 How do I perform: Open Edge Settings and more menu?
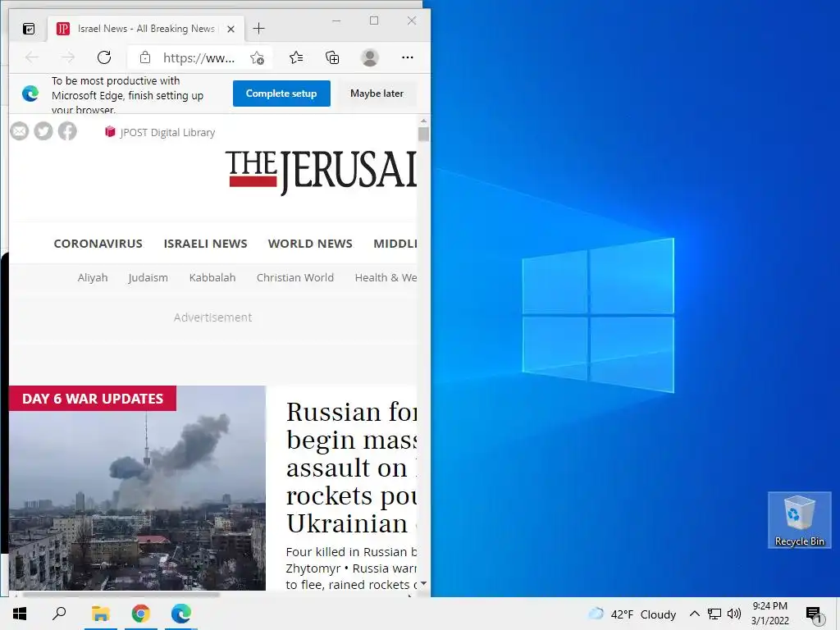(407, 57)
